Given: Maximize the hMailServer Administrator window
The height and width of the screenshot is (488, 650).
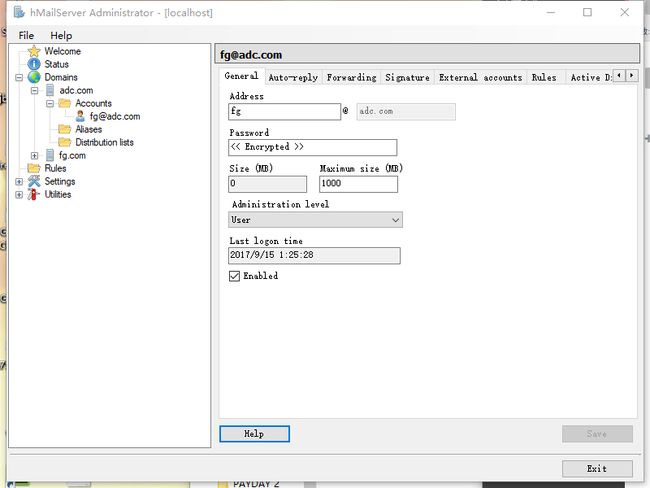Looking at the screenshot, I should (587, 12).
